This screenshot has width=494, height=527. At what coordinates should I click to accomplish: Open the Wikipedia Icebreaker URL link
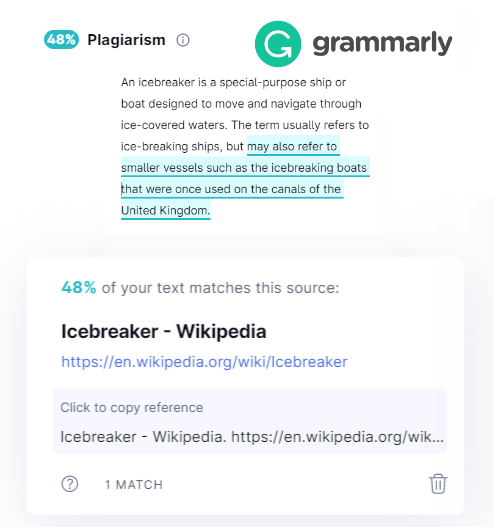(204, 362)
